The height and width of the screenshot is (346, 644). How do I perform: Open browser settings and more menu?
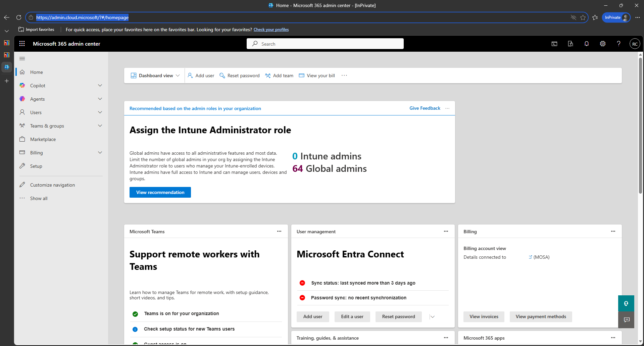(x=638, y=17)
